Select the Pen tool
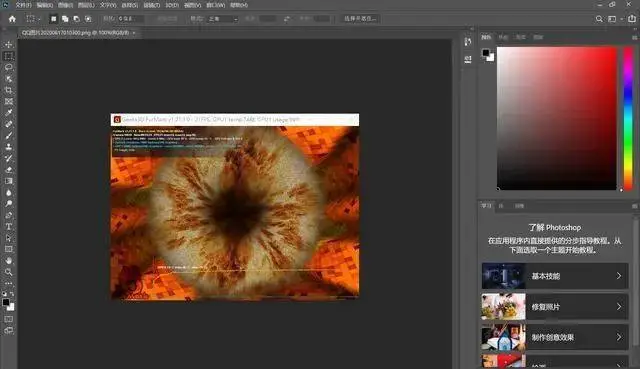 click(9, 215)
